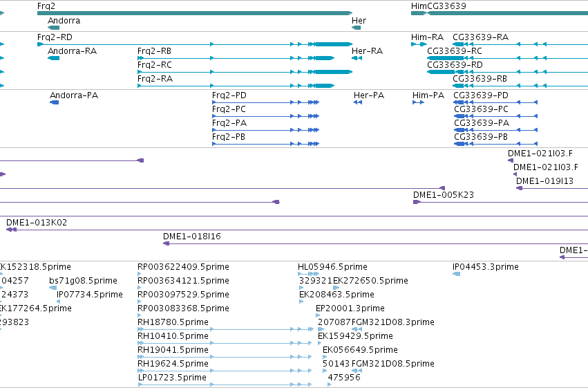Viewport: 588px width, 388px height.
Task: Select the CG33639-PD protein label
Action: (x=481, y=95)
